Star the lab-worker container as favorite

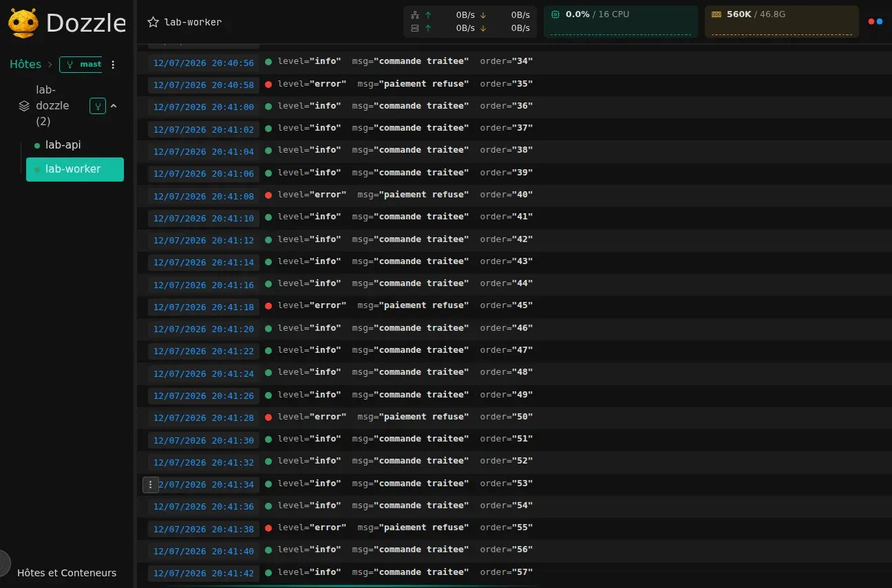pos(153,22)
